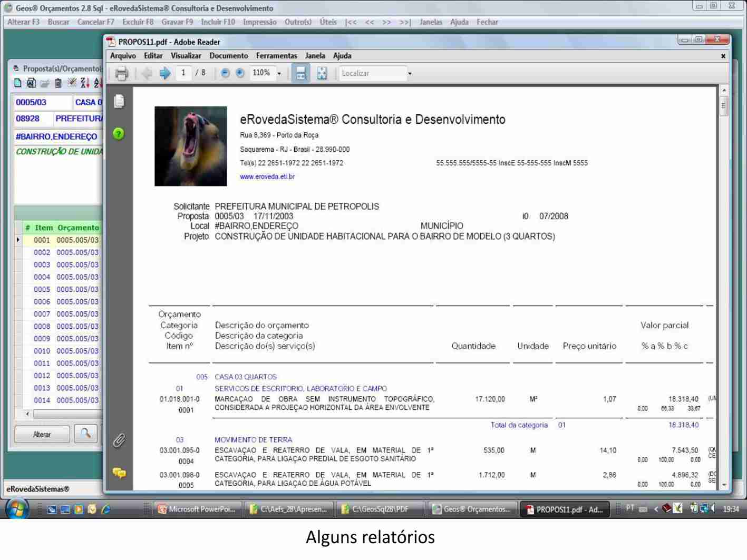The image size is (747, 560).
Task: Print the PDF with the printer icon
Action: tap(122, 73)
